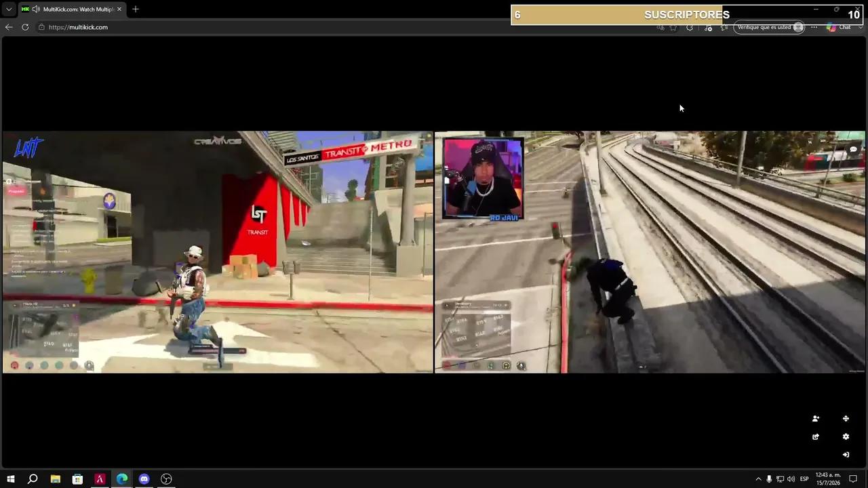Expand the tab actions menu chevron
The height and width of the screenshot is (488, 868).
[x=8, y=9]
